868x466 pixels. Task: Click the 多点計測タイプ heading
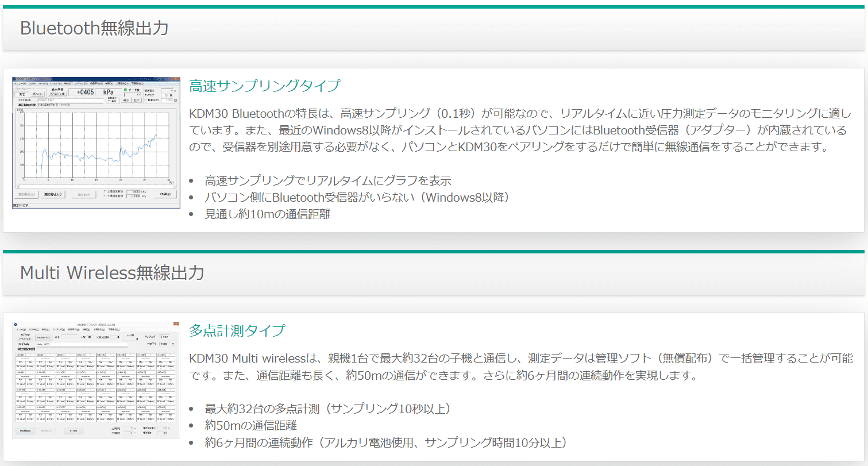(x=237, y=330)
